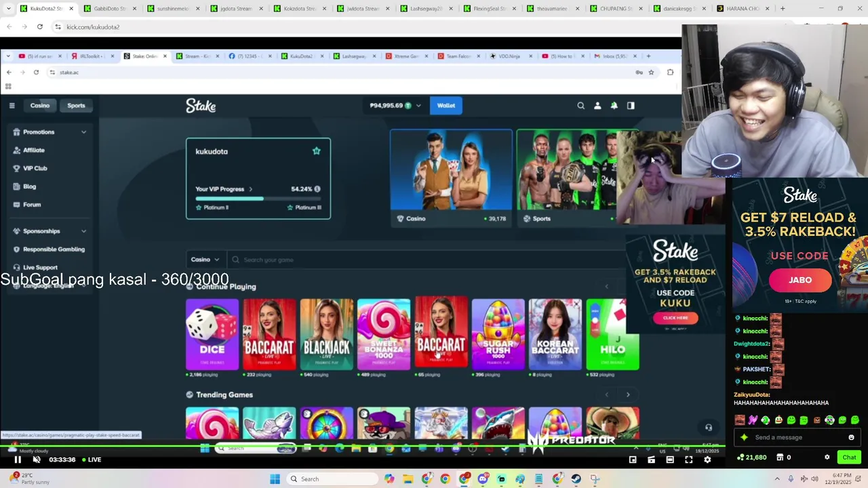Click the Stake search magnifier icon
This screenshot has width=868, height=488.
tap(580, 106)
